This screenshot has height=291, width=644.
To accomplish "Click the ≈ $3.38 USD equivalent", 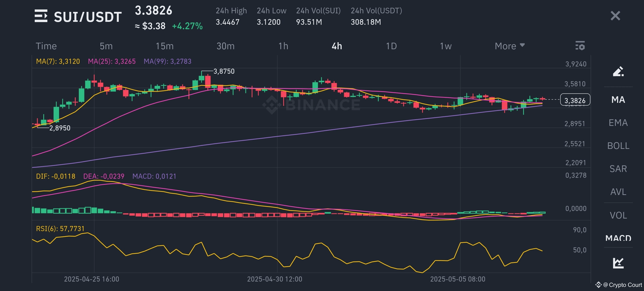I will point(150,26).
